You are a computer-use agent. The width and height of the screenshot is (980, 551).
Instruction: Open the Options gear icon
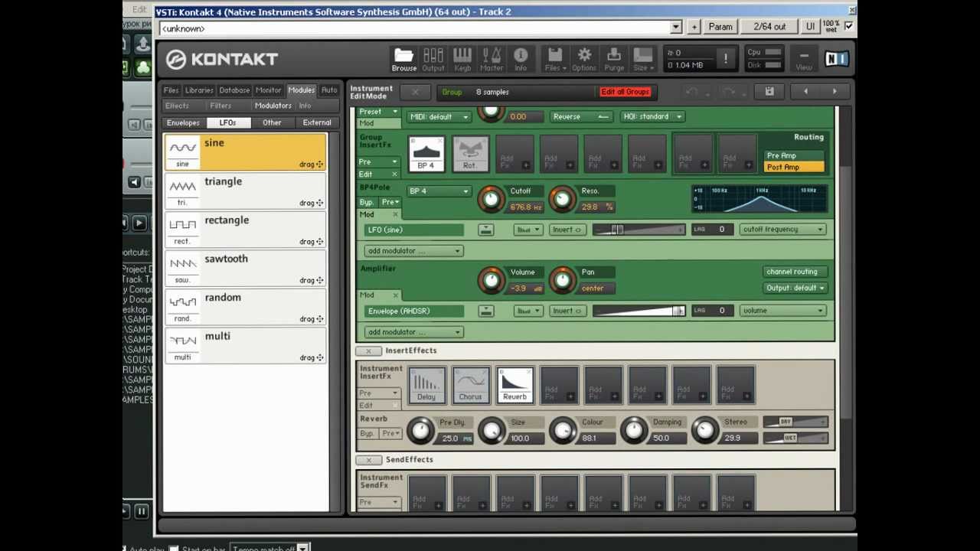coord(584,59)
